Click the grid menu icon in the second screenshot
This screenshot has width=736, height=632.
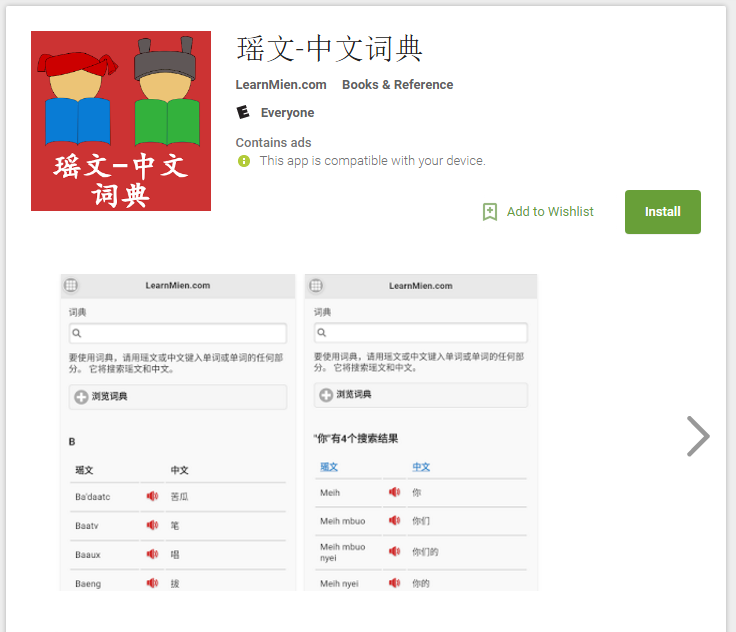[x=316, y=285]
